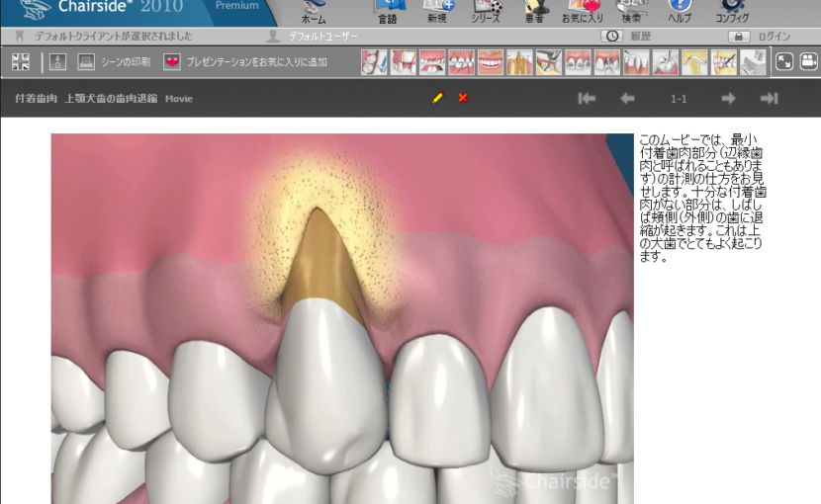Click the ホーム (Home) icon
Screen dimensions: 821x504
click(314, 11)
